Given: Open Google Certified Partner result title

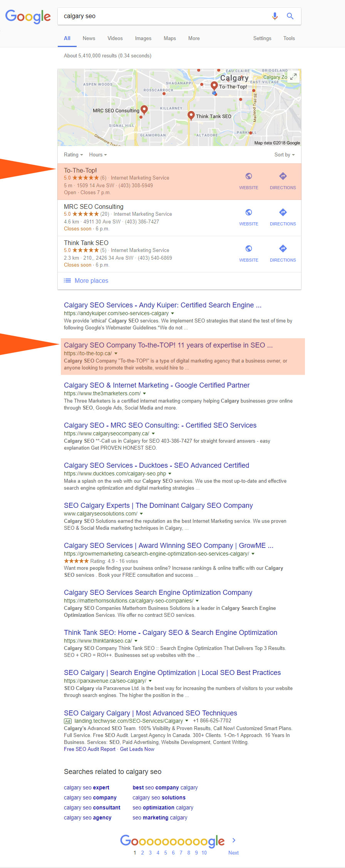Looking at the screenshot, I should tap(157, 385).
